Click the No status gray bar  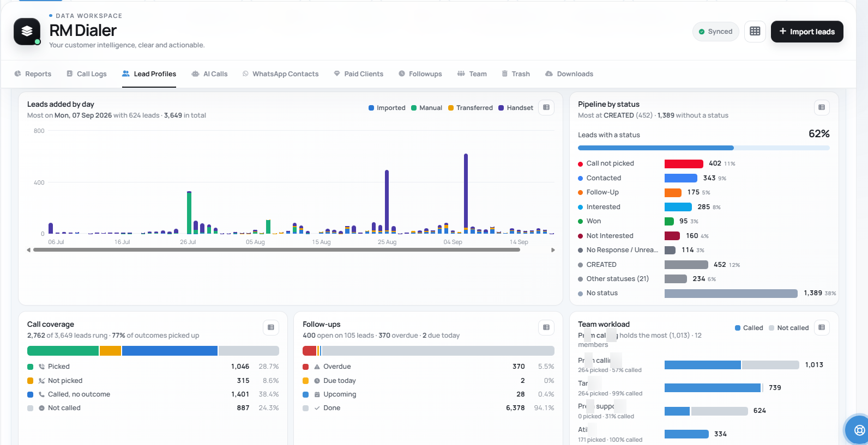[731, 294]
